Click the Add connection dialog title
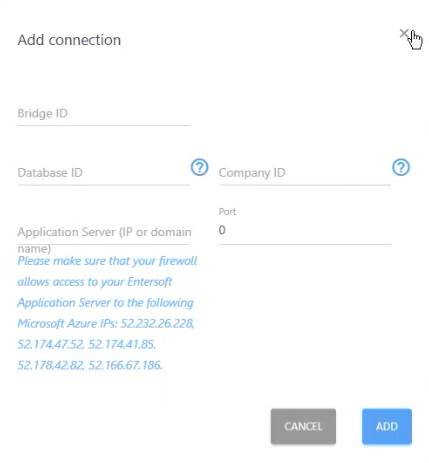This screenshot has width=429, height=463. click(x=69, y=40)
